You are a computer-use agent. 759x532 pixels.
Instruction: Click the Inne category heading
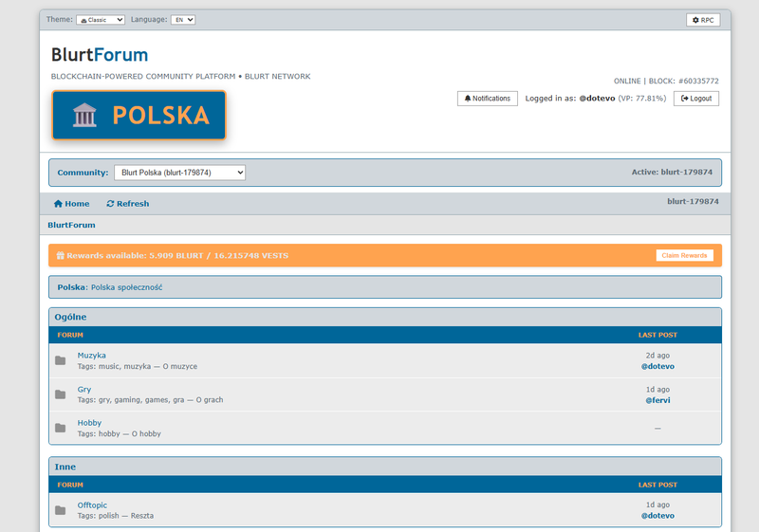(x=65, y=467)
